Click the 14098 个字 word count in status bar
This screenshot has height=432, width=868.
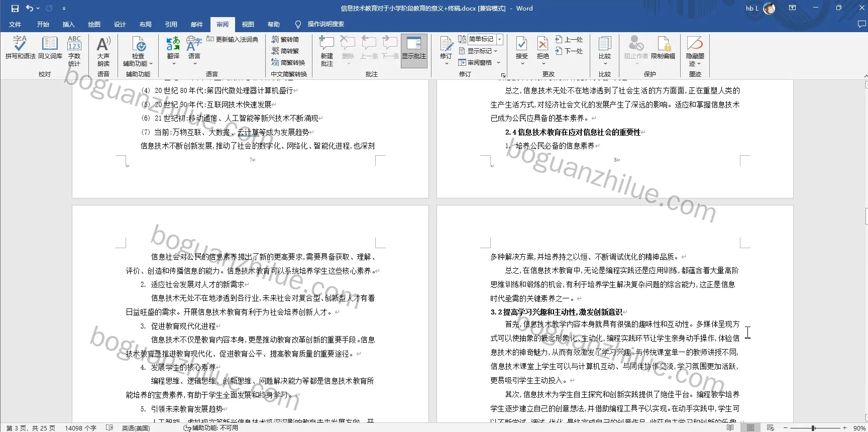click(80, 428)
